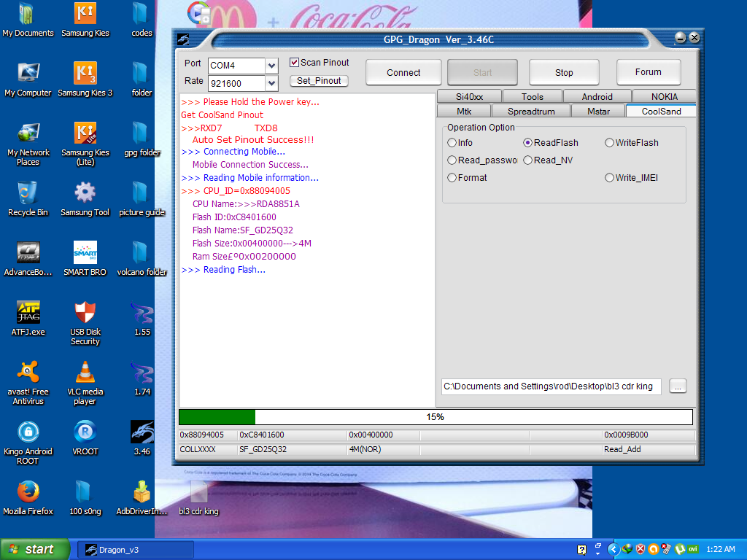
Task: Click the file path input field
Action: click(x=551, y=386)
